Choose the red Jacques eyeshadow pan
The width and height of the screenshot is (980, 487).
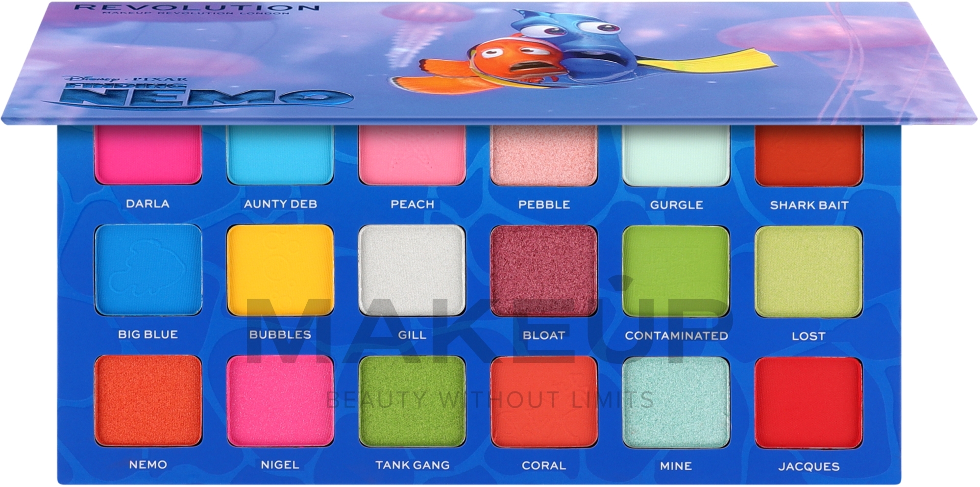tap(809, 403)
